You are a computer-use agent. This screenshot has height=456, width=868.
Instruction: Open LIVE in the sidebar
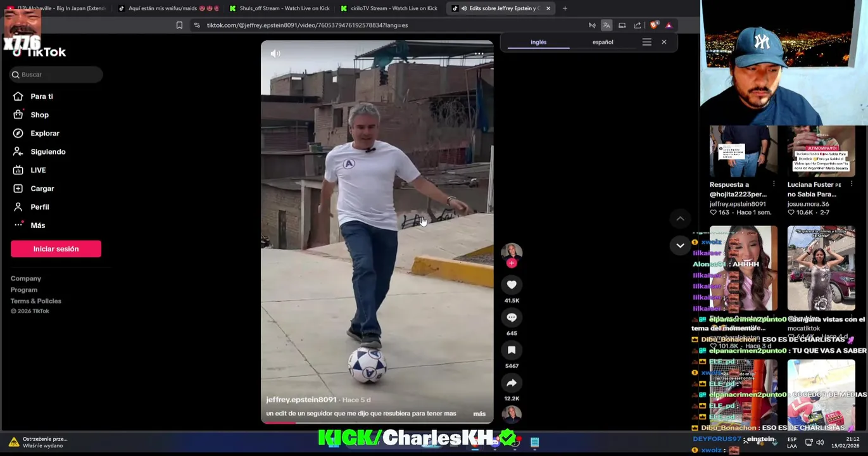(x=38, y=170)
